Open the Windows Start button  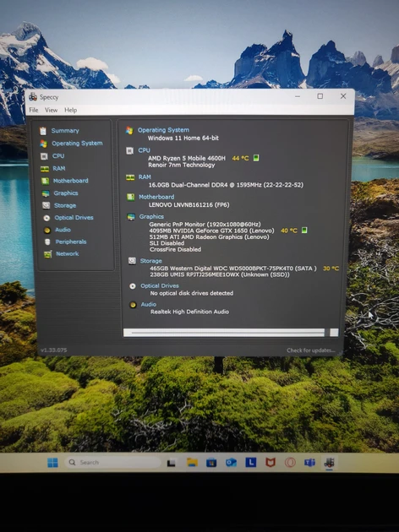[52, 463]
